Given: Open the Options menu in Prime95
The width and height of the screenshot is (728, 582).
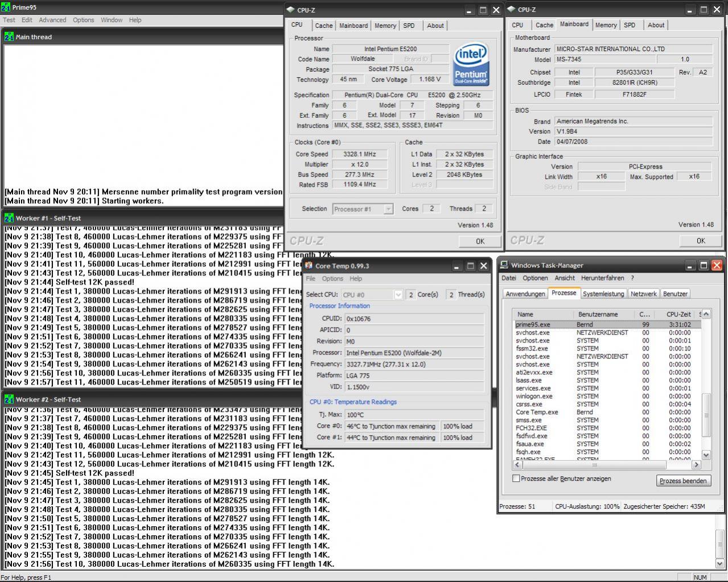Looking at the screenshot, I should click(x=83, y=20).
